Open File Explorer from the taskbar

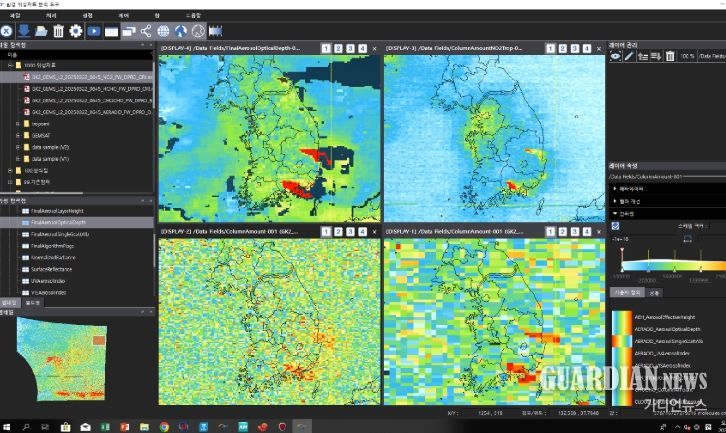click(144, 427)
